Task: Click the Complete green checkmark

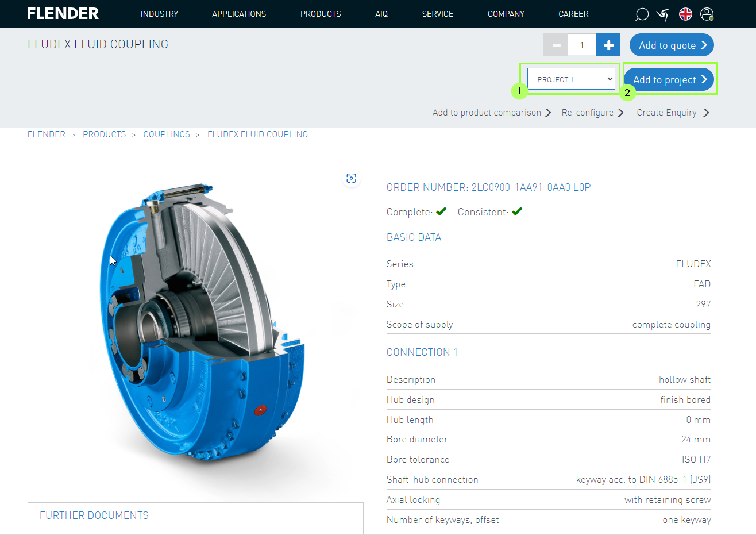Action: coord(441,211)
